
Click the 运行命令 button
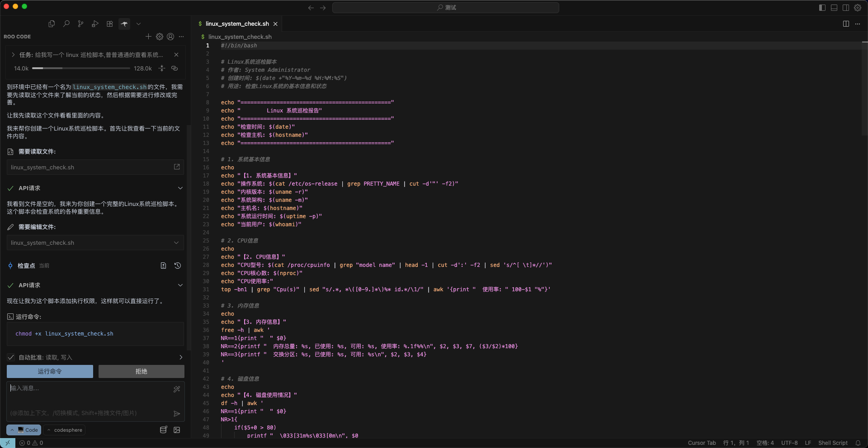click(50, 371)
